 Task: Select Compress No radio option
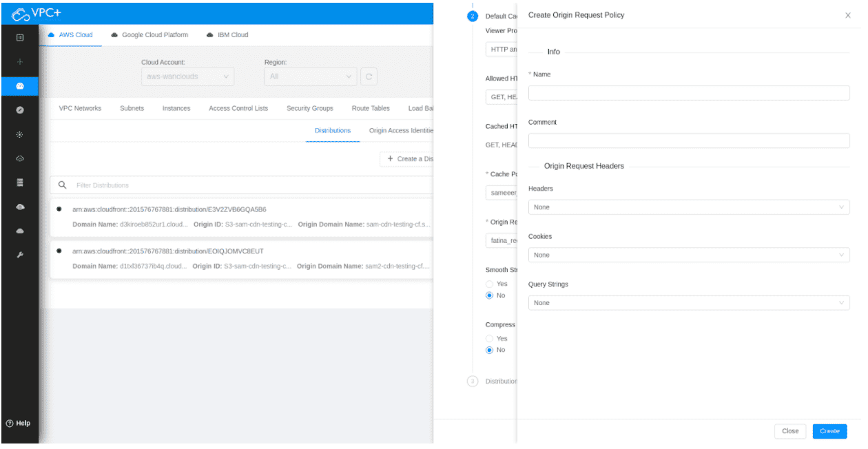pos(489,350)
